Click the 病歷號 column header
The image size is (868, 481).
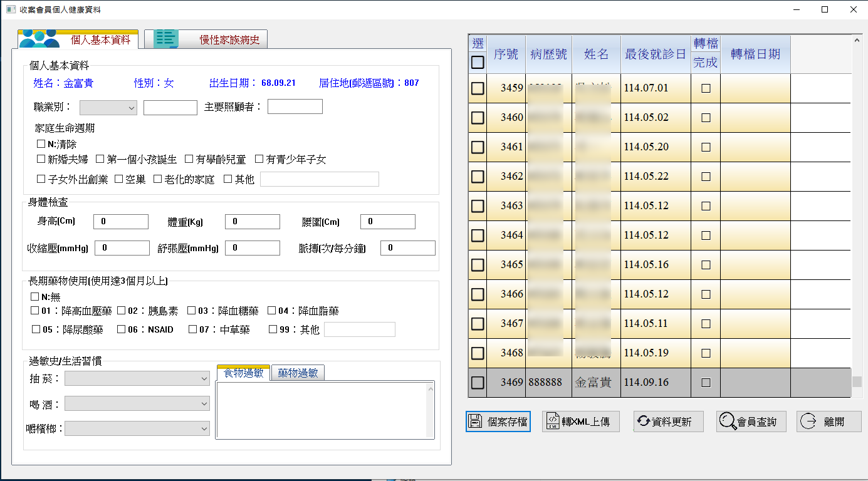tap(548, 54)
